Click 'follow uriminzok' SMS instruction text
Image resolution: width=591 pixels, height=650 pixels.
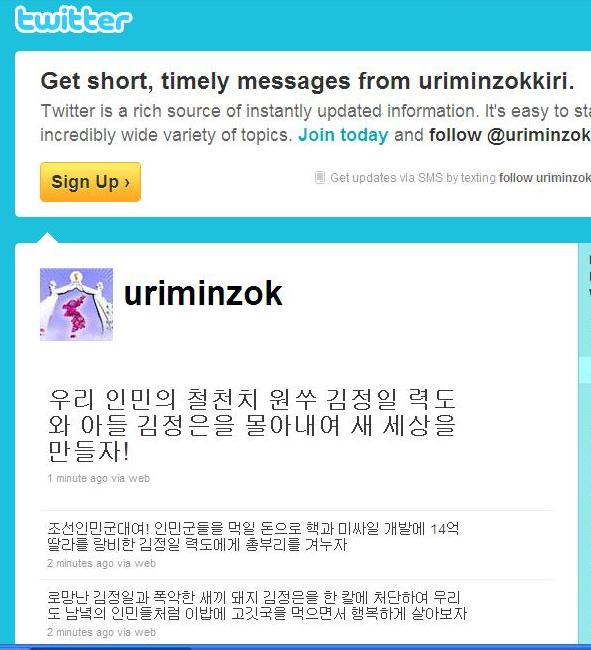point(545,178)
